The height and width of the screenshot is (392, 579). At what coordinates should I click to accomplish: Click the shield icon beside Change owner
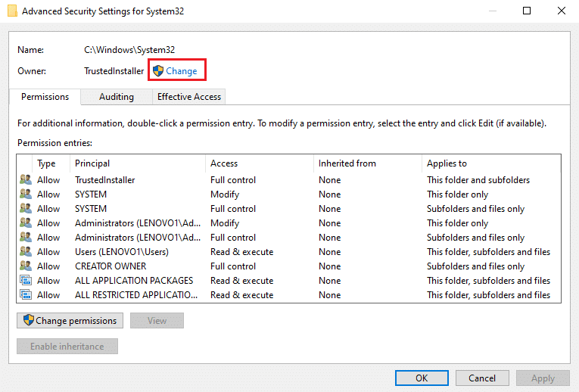(158, 70)
